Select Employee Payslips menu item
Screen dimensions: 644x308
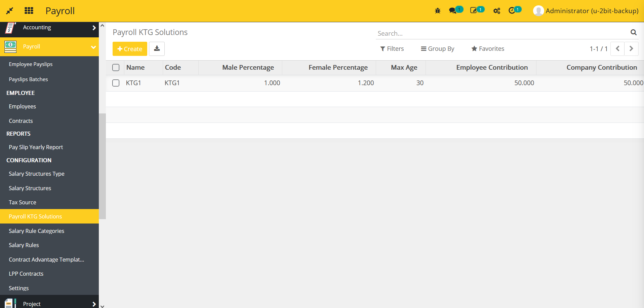click(31, 64)
